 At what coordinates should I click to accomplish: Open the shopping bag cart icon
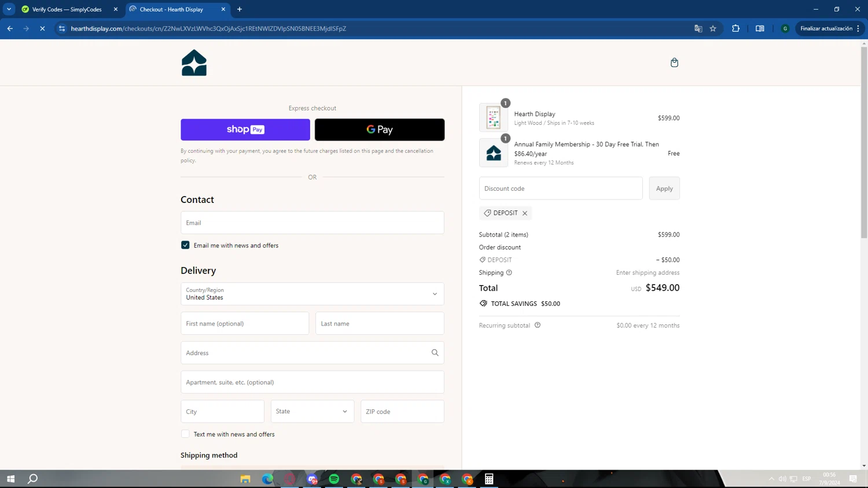674,62
